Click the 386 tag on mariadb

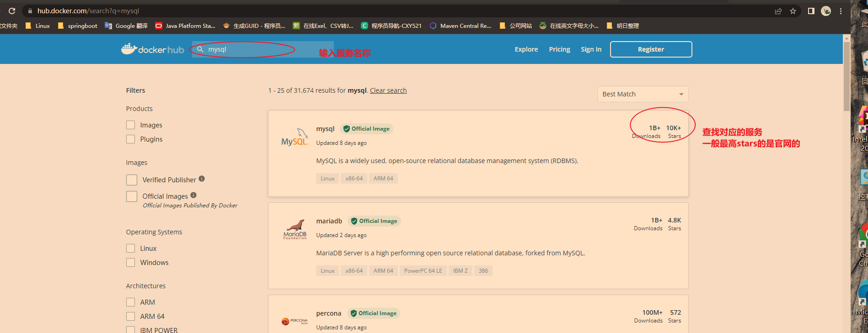(483, 271)
